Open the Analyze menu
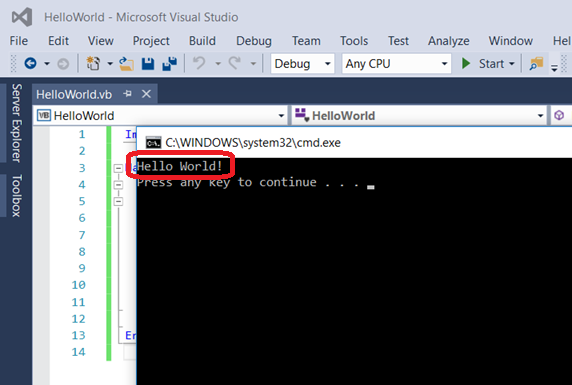572x385 pixels. click(x=449, y=41)
